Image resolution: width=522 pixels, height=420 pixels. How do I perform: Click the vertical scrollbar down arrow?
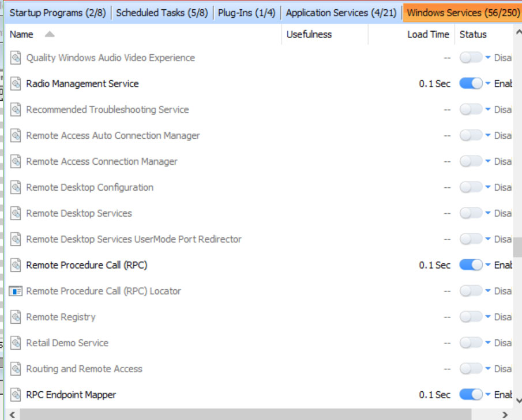(x=519, y=400)
